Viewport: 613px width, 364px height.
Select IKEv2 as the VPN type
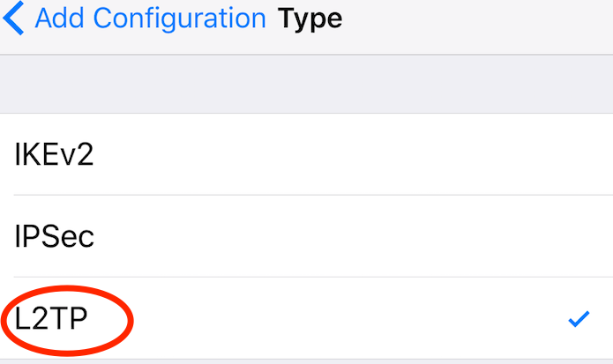point(55,155)
